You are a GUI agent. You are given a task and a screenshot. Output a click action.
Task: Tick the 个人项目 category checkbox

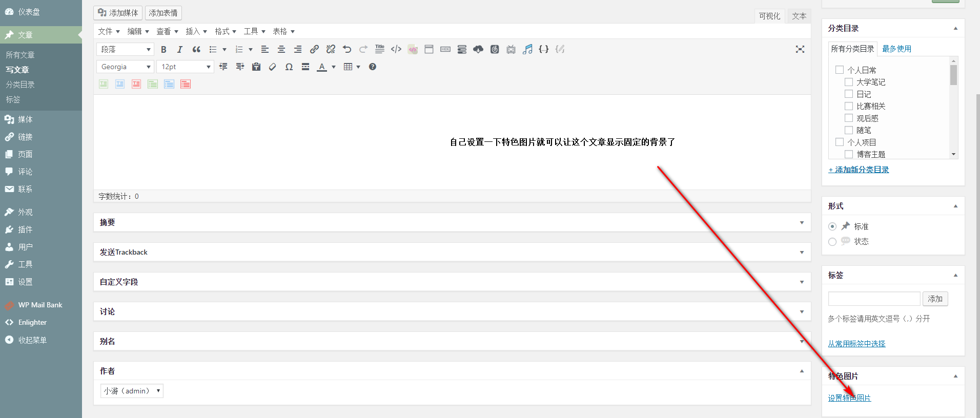tap(840, 142)
